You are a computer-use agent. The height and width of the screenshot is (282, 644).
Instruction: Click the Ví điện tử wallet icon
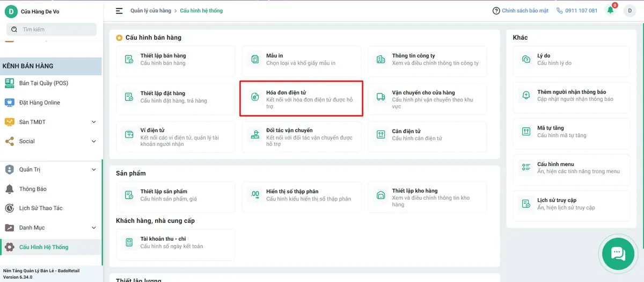129,135
